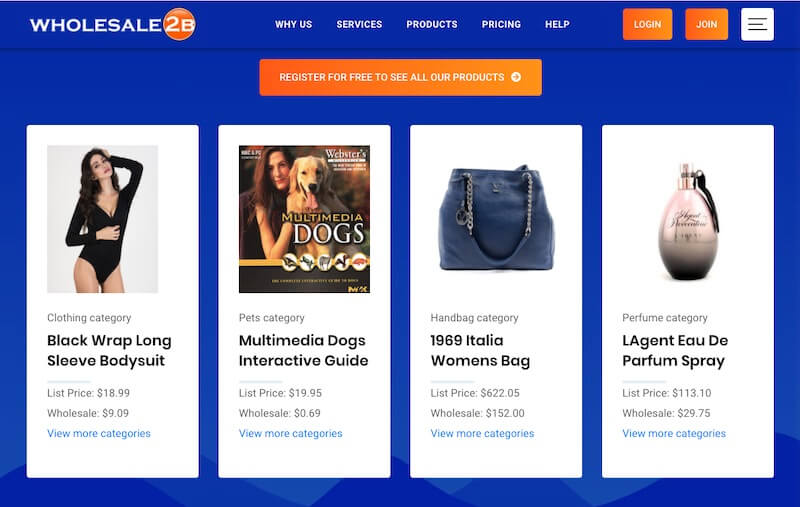Open the hamburger menu icon

click(757, 24)
